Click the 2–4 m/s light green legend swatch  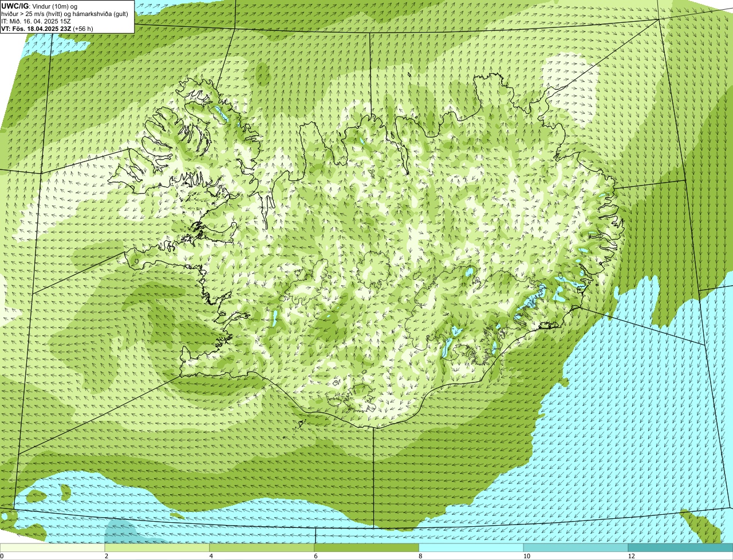pos(157,548)
